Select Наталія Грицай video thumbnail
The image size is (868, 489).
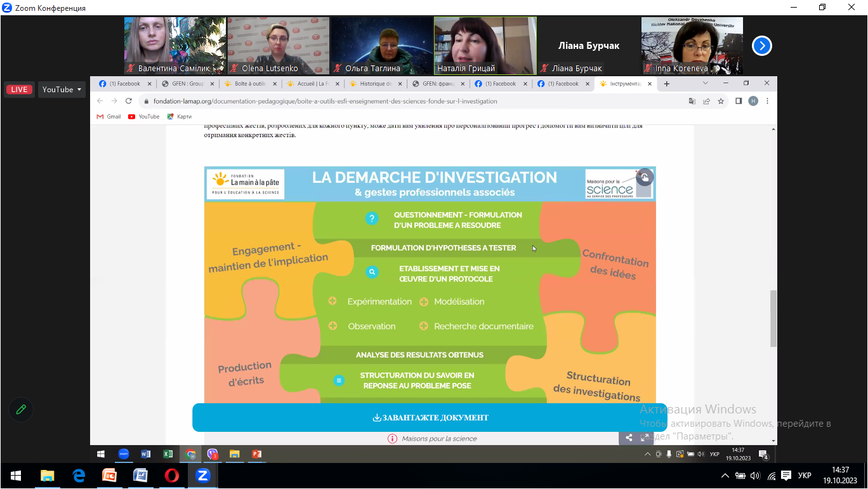[485, 46]
